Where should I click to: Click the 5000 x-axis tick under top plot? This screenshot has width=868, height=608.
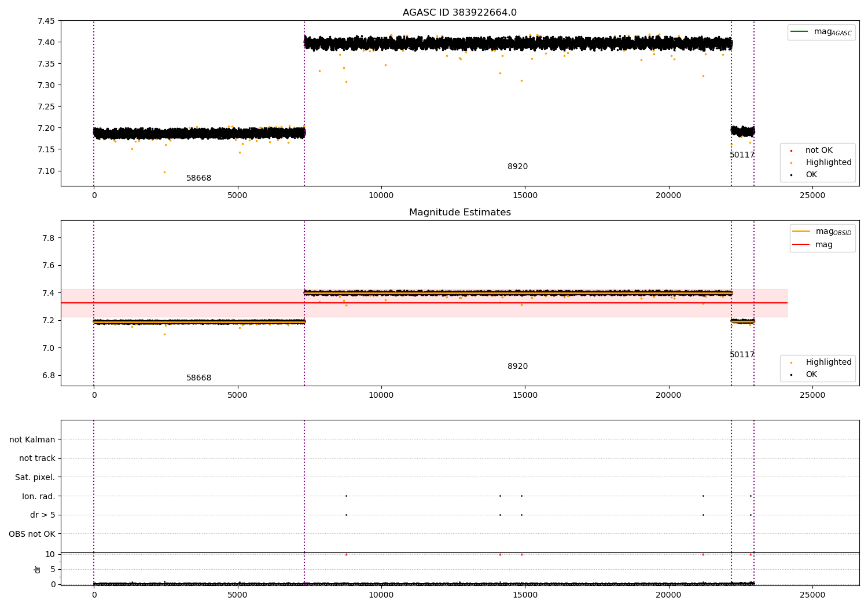click(x=237, y=196)
